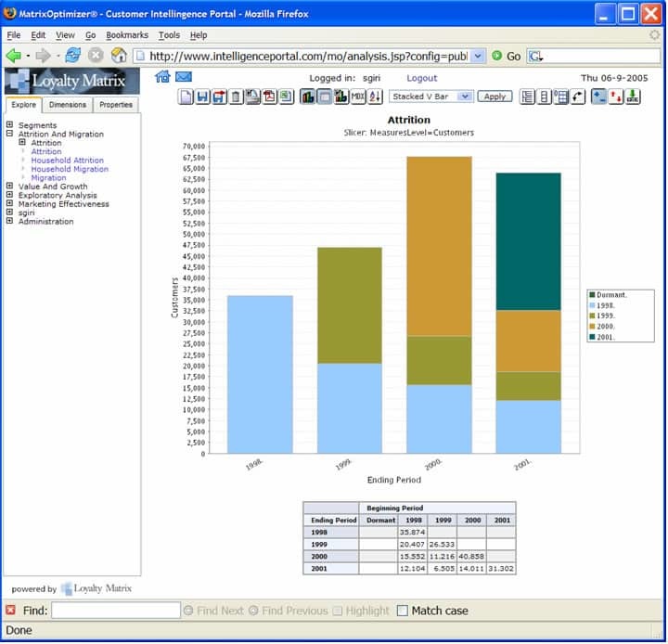Click the Logout link
Image resolution: width=668 pixels, height=644 pixels.
[x=422, y=78]
